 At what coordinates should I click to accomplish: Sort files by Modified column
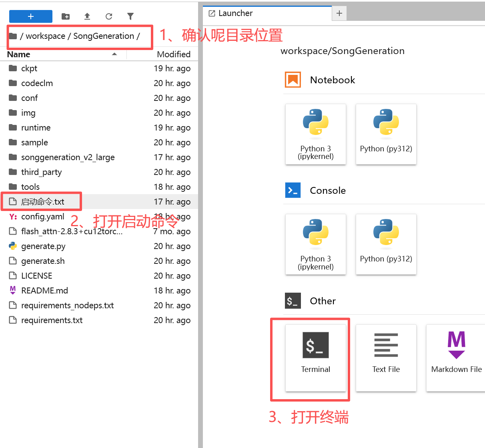click(173, 54)
